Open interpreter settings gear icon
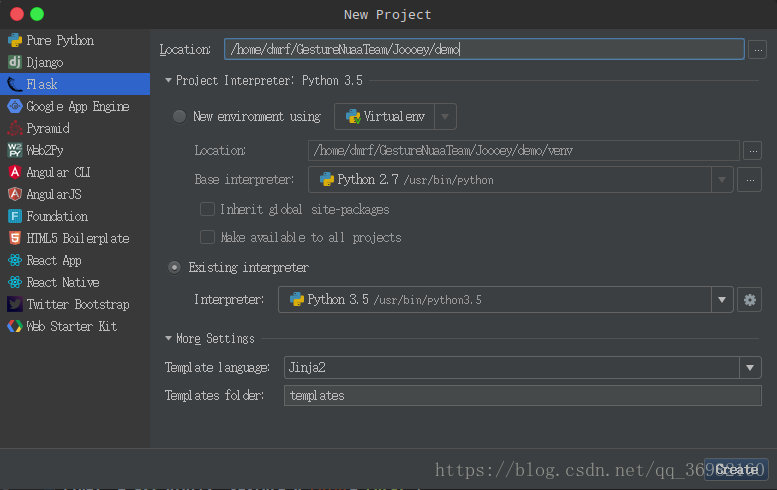Screen dimensions: 777x490 (x=750, y=300)
